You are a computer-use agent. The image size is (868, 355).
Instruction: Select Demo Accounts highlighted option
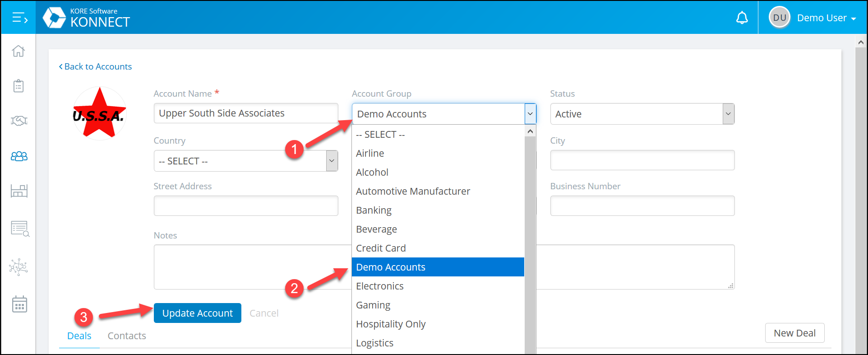click(x=438, y=267)
